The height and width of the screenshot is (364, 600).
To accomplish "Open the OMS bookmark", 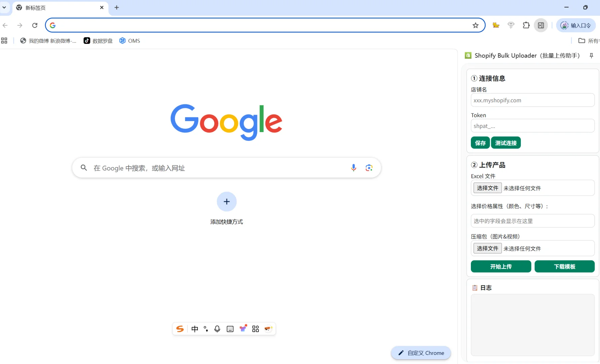I will [129, 40].
